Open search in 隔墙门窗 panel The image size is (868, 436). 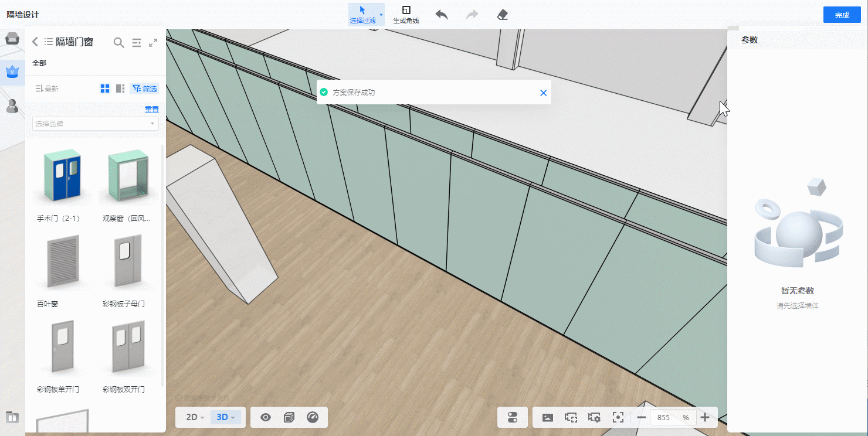pyautogui.click(x=118, y=42)
